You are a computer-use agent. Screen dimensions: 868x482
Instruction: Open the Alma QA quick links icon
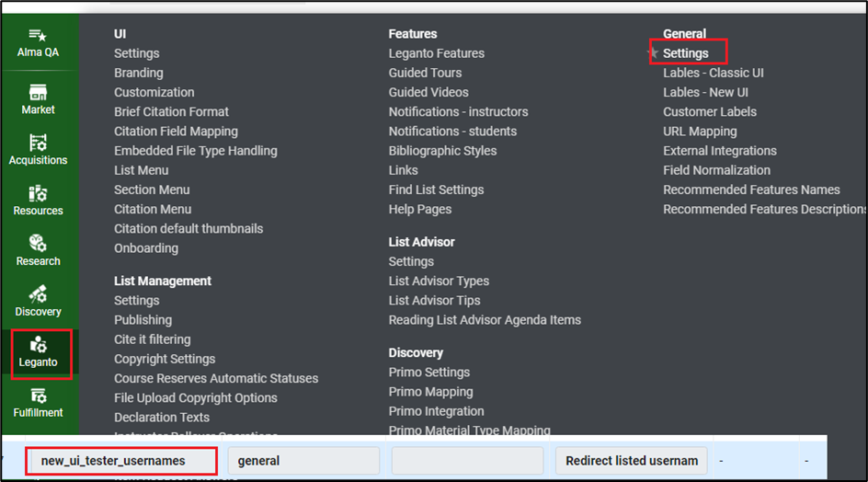coord(38,43)
